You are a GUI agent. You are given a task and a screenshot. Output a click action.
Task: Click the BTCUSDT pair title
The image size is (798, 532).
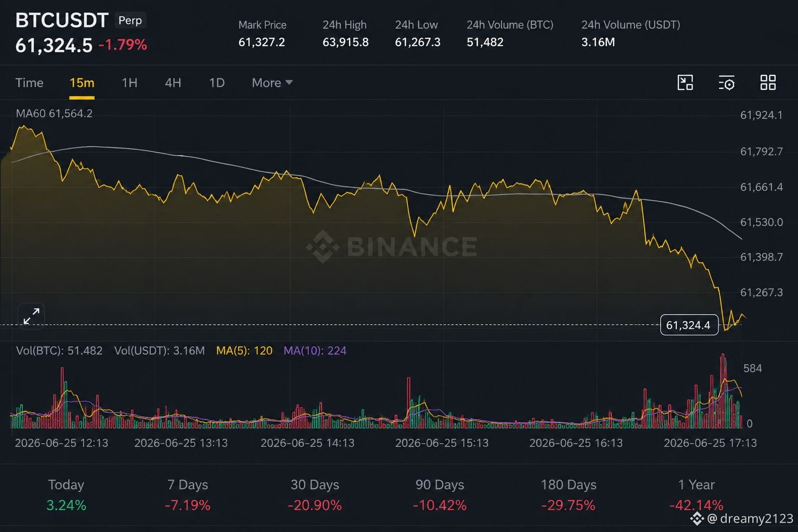pyautogui.click(x=62, y=20)
